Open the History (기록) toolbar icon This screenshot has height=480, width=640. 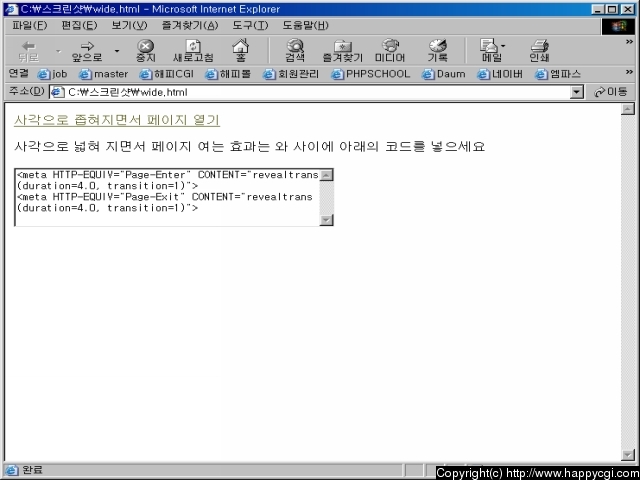click(x=438, y=51)
